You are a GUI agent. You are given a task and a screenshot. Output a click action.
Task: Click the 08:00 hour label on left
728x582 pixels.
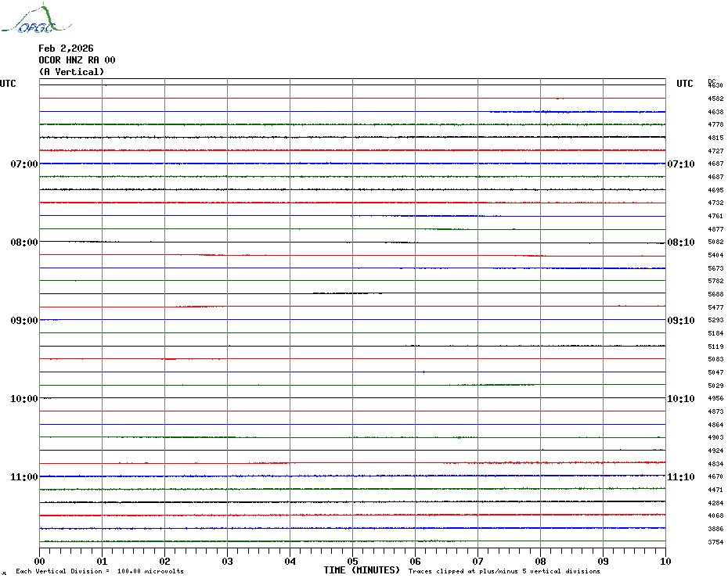23,242
